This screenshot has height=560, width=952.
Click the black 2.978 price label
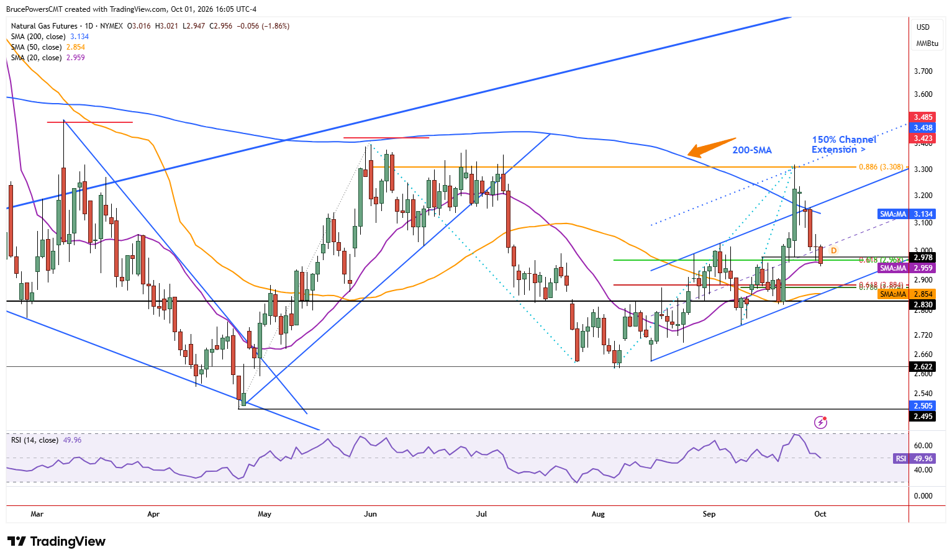coord(923,258)
